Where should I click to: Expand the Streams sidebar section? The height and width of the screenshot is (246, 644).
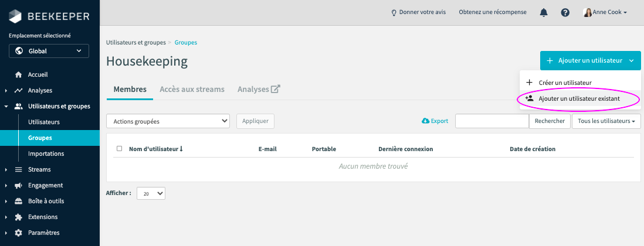click(x=6, y=170)
